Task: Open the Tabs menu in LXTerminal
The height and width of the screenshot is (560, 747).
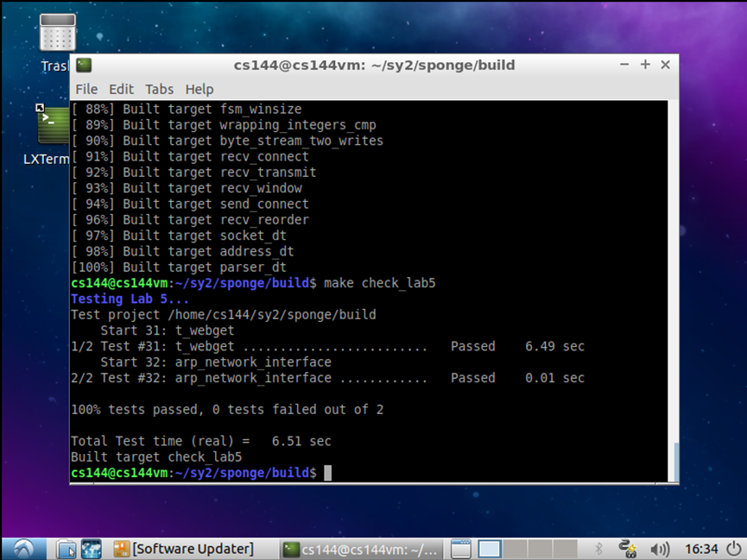Action: tap(159, 89)
